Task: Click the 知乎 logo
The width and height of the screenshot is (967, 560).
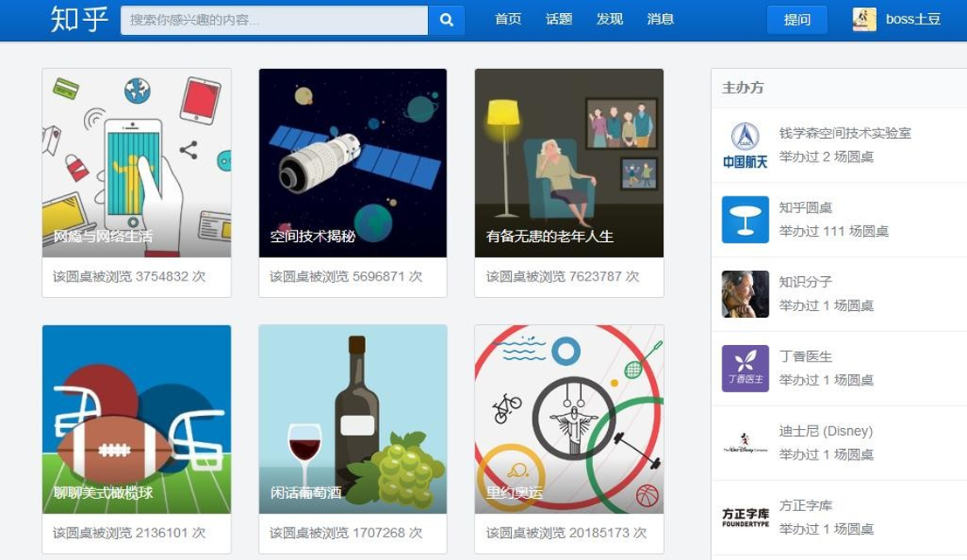Action: pyautogui.click(x=79, y=19)
